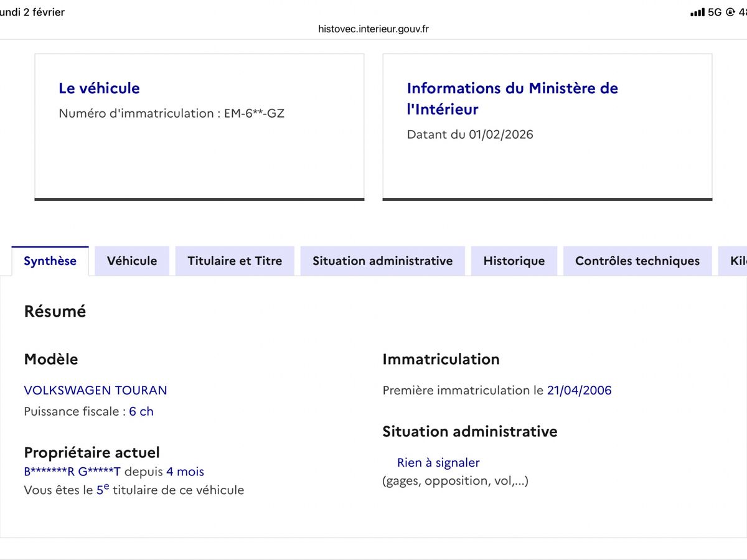Switch to the Contrôles techniques tab
Screen dimensions: 747x560
(637, 261)
